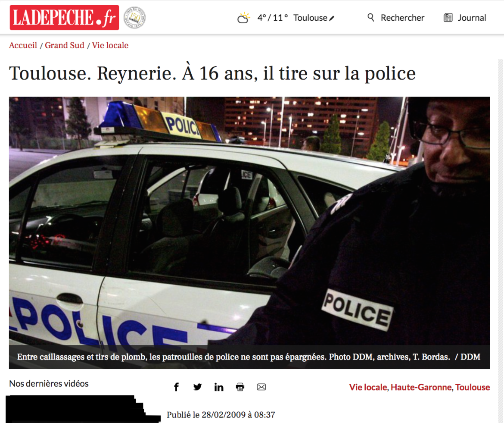Screen dimensions: 504x423
Task: Share article on Facebook
Action: pyautogui.click(x=177, y=387)
